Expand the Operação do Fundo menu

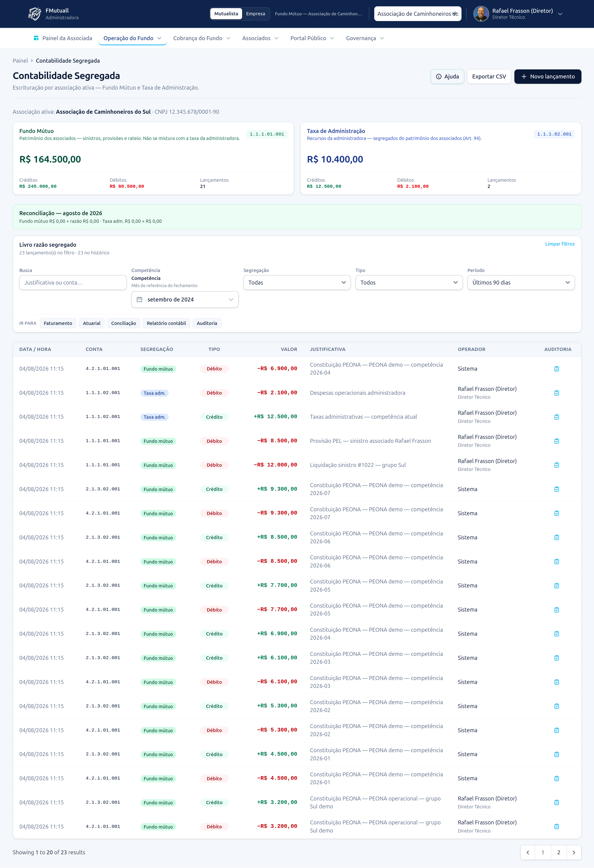pyautogui.click(x=133, y=38)
